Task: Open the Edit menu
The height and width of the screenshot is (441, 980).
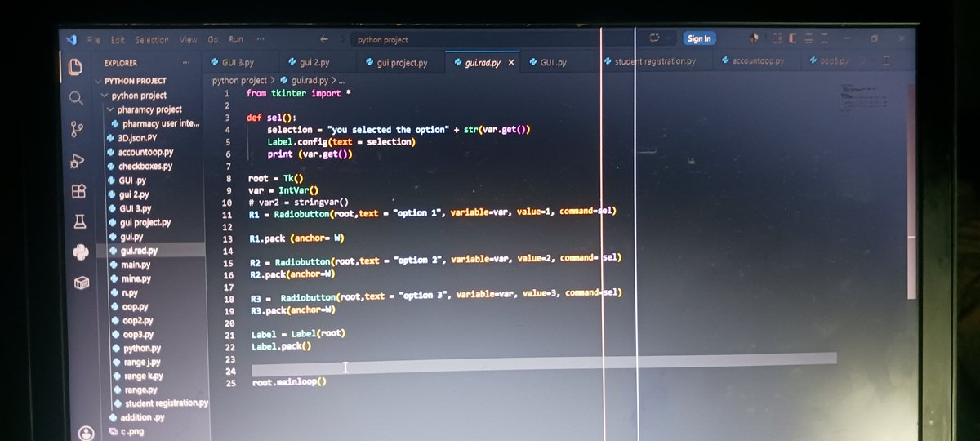Action: click(118, 39)
